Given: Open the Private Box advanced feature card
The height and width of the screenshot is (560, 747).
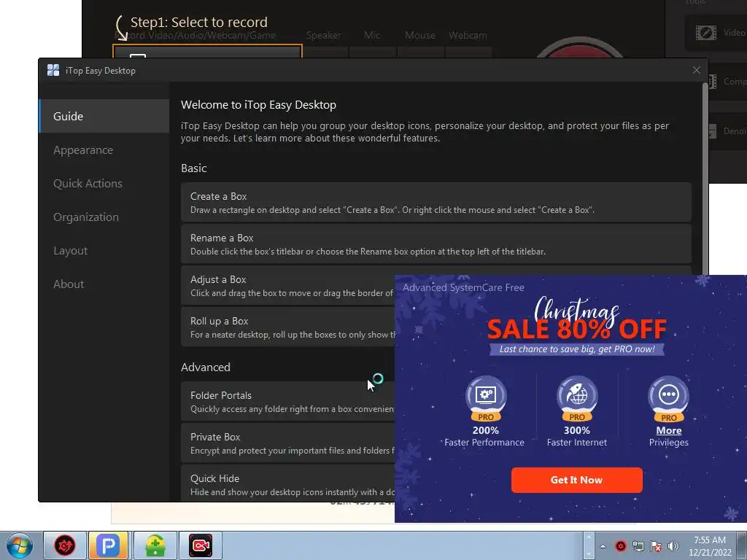Looking at the screenshot, I should pos(287,443).
